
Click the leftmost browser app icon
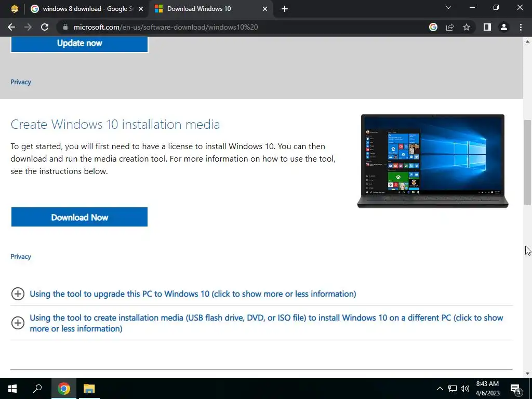point(14,9)
